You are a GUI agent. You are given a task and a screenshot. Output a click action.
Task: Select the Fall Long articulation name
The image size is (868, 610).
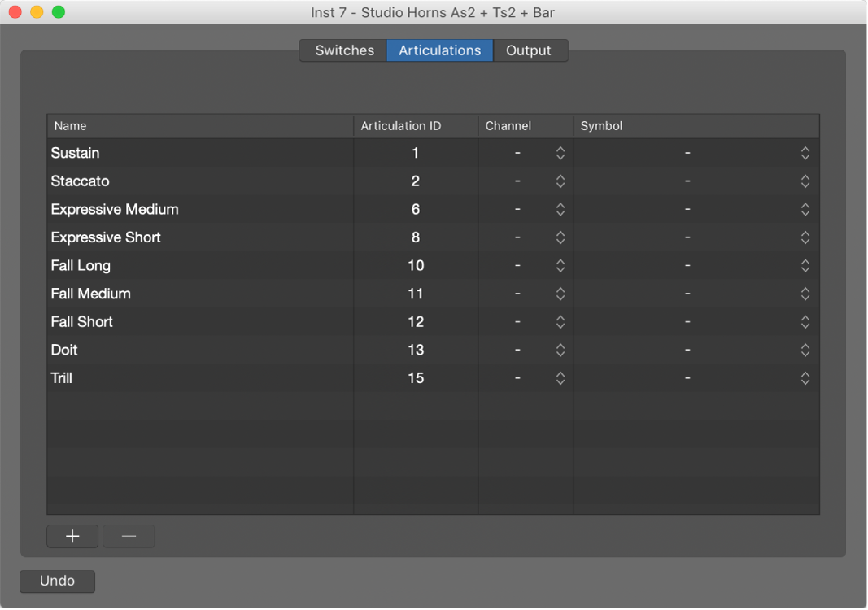click(81, 266)
